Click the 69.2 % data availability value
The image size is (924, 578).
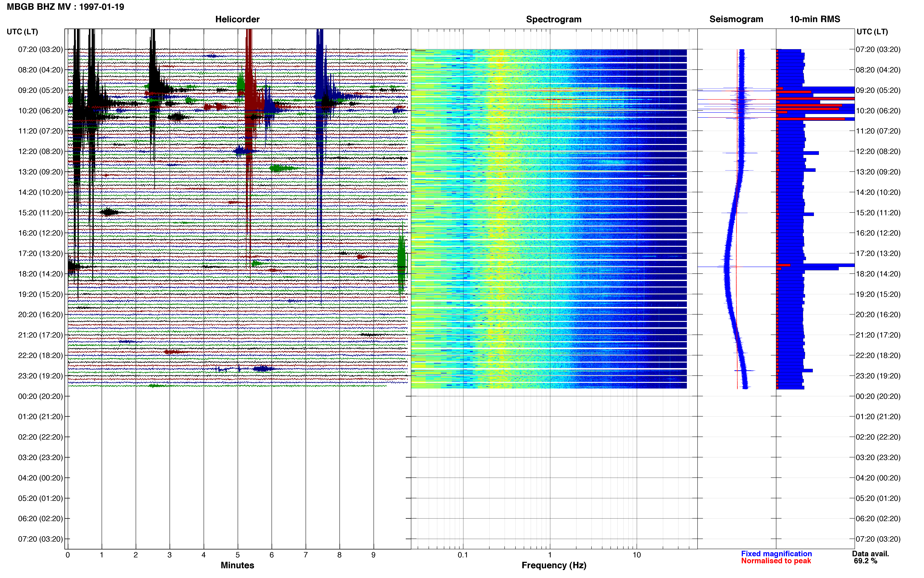point(865,561)
